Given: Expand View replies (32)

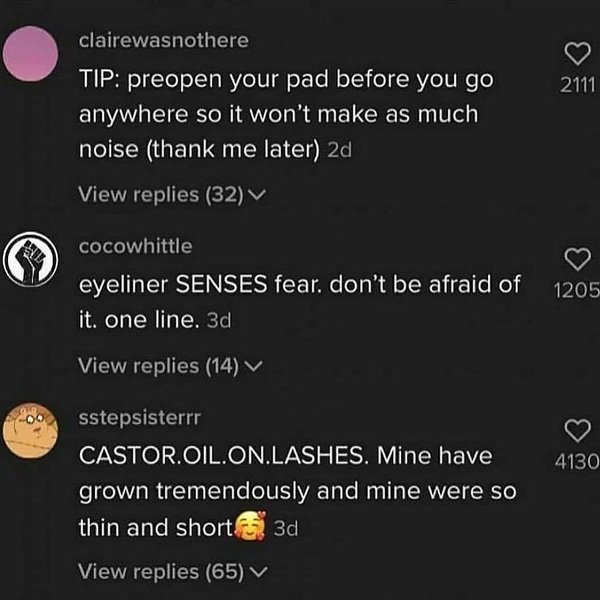Looking at the screenshot, I should tap(171, 195).
